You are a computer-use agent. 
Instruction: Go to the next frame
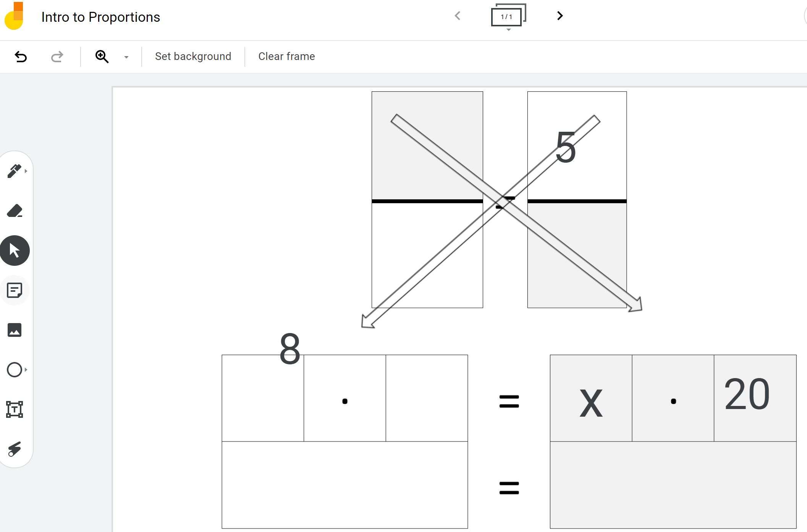point(559,16)
